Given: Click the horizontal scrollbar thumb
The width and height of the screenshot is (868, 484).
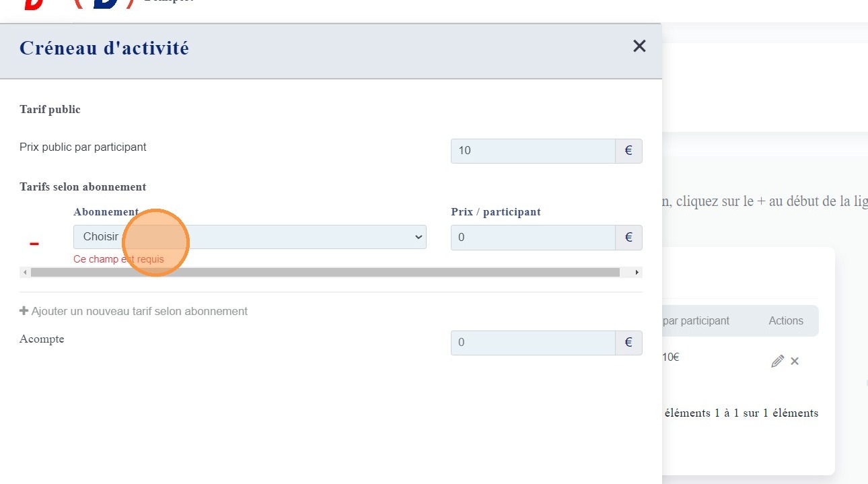Looking at the screenshot, I should 324,273.
